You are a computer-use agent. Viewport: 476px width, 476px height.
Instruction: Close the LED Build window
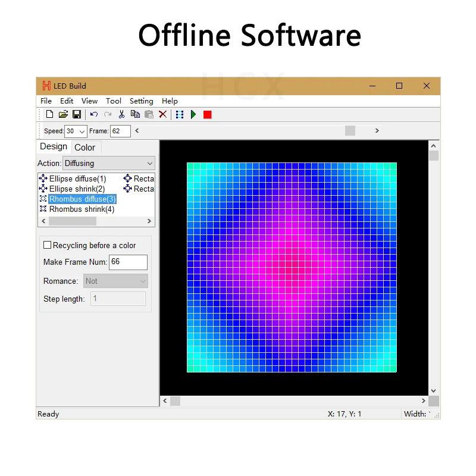tap(427, 86)
